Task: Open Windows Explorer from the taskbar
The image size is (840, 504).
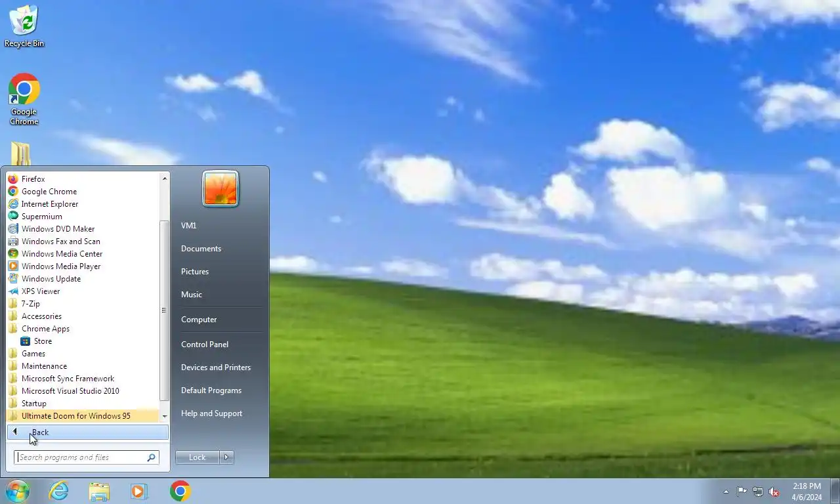Action: pyautogui.click(x=100, y=491)
